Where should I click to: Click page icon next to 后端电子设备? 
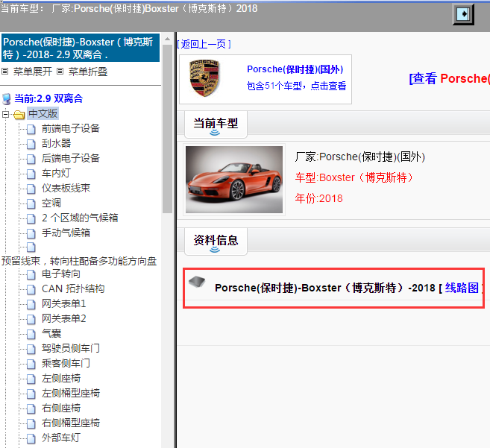point(31,159)
